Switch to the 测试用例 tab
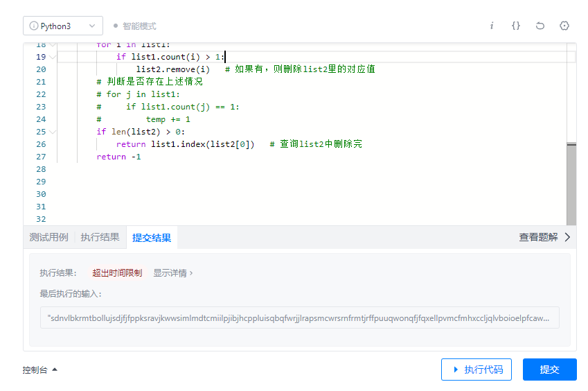This screenshot has height=391, width=588. (48, 237)
